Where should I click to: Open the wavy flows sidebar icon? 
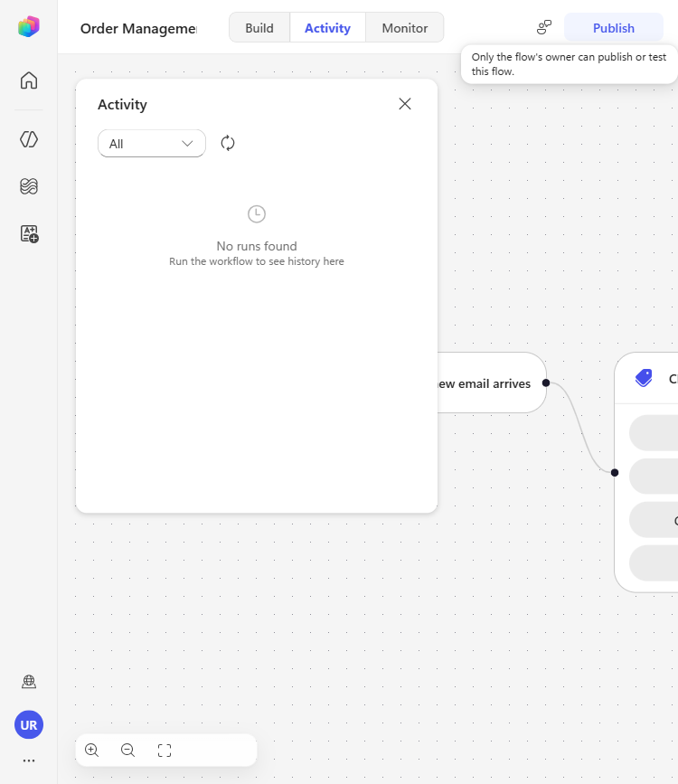point(29,186)
